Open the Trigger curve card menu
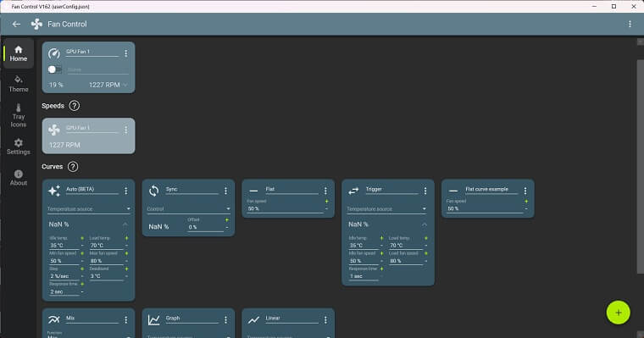 (425, 191)
